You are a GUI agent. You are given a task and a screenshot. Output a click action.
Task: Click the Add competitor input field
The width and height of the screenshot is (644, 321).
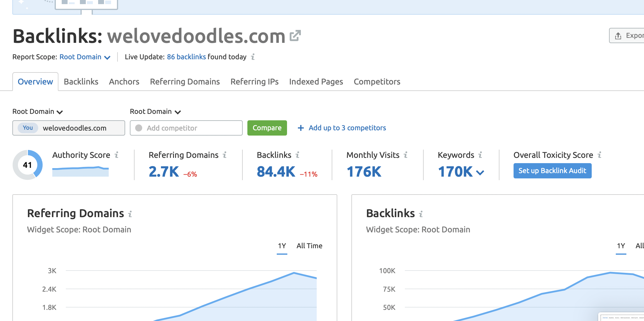coord(189,128)
